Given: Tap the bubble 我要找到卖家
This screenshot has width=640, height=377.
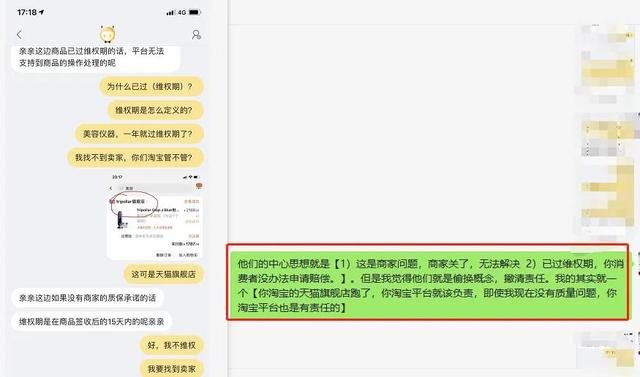Looking at the screenshot, I should [171, 369].
